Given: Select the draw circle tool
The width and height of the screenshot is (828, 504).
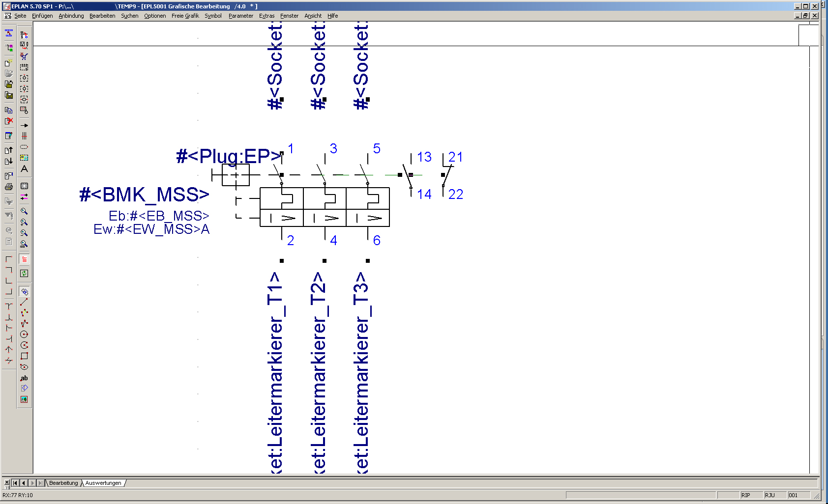Looking at the screenshot, I should (24, 335).
